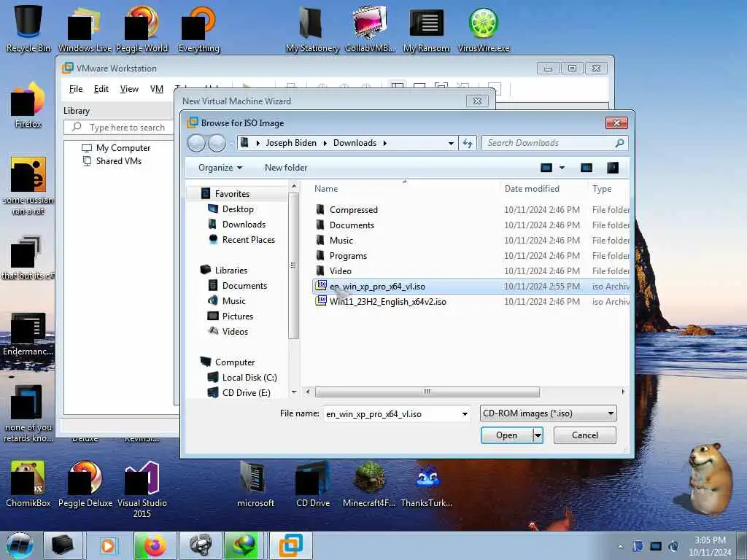
Task: Select CD Drive (E:) in navigation pane
Action: [239, 393]
